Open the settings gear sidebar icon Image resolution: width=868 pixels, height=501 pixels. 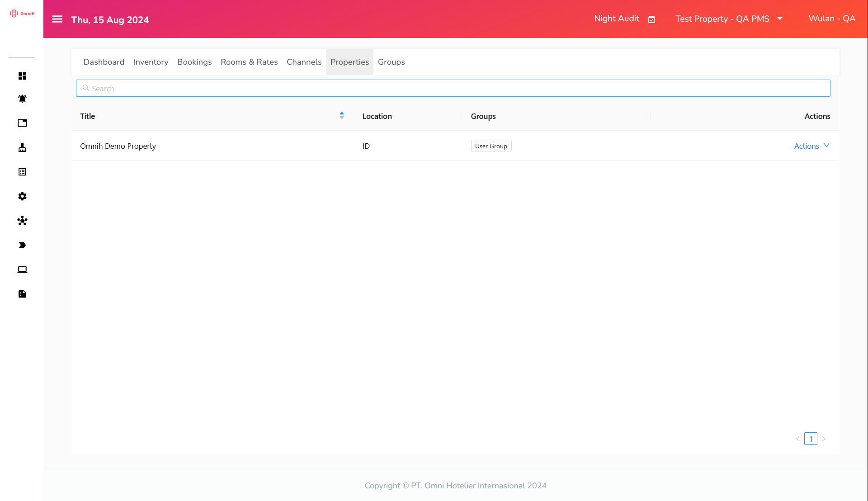click(22, 196)
